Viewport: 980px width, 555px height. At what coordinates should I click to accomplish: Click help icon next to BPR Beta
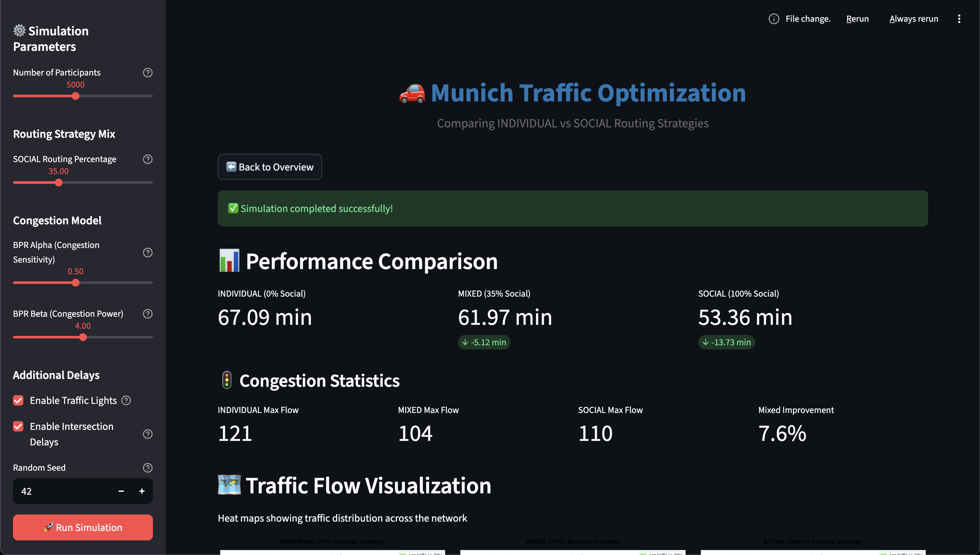pos(147,314)
